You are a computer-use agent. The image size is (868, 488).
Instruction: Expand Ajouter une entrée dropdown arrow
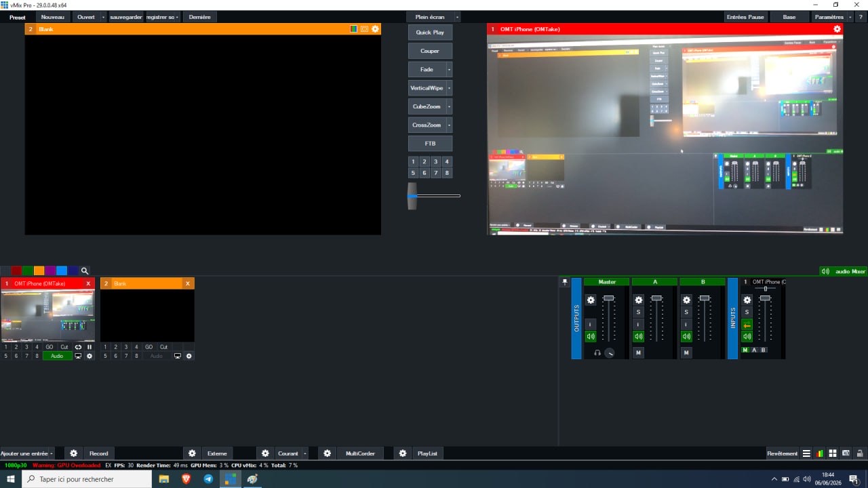point(52,453)
